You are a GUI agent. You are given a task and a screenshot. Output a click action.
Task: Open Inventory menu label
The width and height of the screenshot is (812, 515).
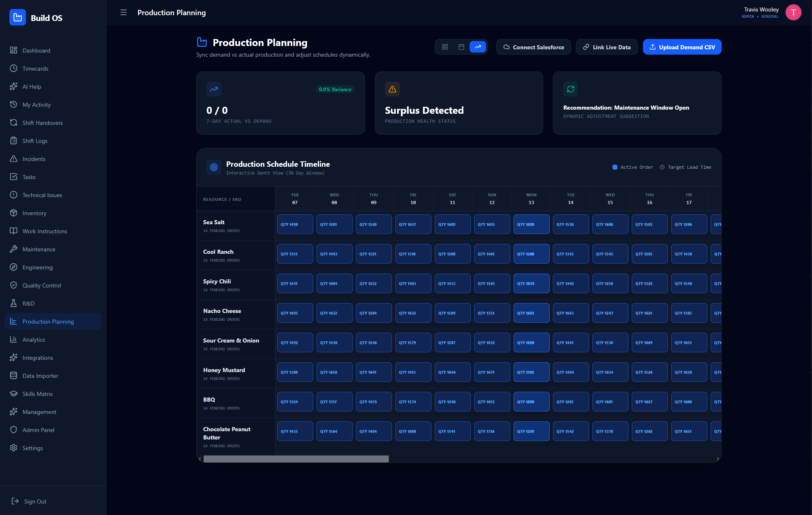pyautogui.click(x=34, y=213)
